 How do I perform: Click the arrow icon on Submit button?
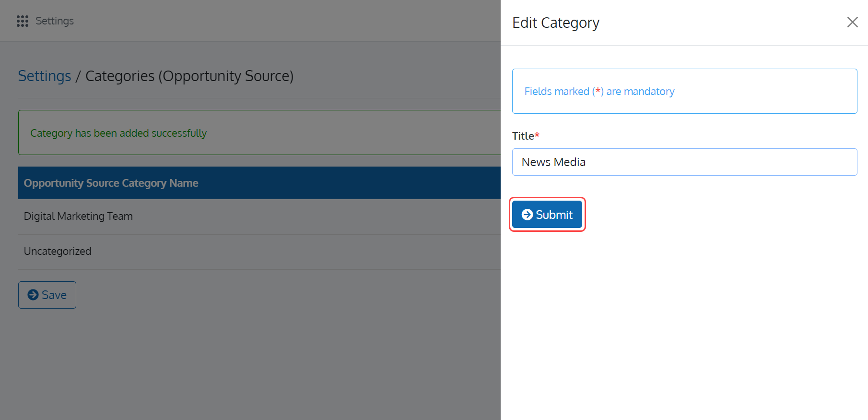(527, 215)
